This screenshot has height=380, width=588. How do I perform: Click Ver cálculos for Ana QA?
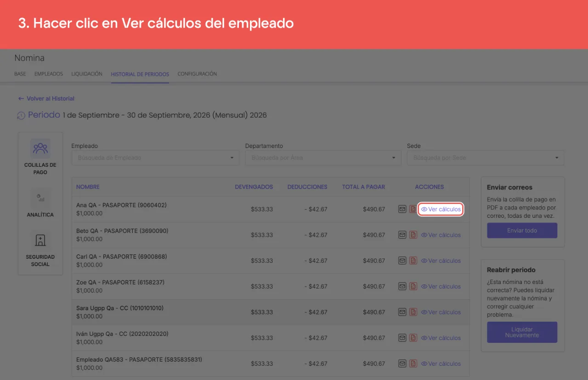pos(441,209)
